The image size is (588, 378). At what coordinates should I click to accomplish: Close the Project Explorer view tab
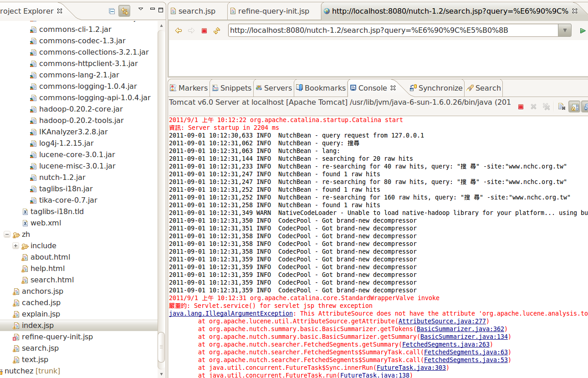click(x=60, y=11)
